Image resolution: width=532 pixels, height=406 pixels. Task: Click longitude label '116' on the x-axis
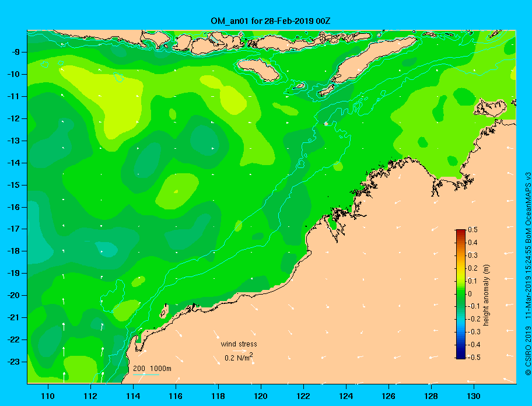176,396
